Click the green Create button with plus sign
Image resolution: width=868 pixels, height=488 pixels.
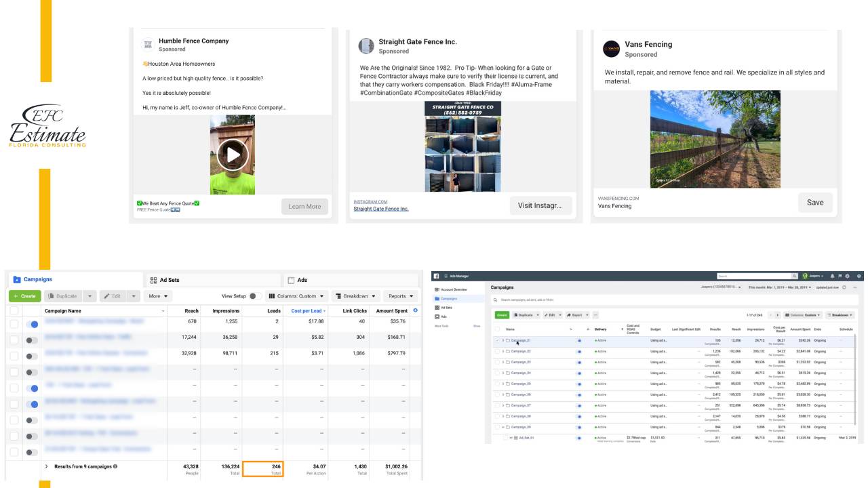click(x=24, y=296)
